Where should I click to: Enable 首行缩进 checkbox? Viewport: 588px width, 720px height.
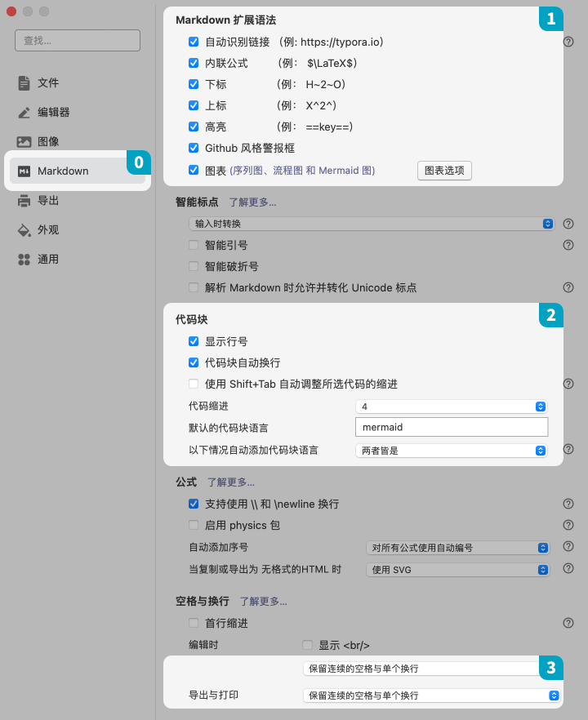point(194,623)
